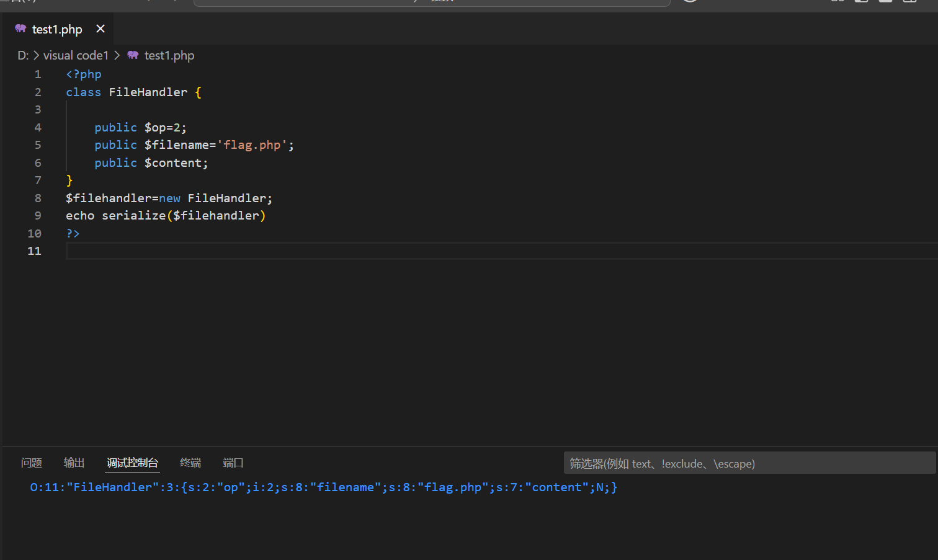Image resolution: width=938 pixels, height=560 pixels.
Task: Click line number 2 in the gutter
Action: point(38,92)
